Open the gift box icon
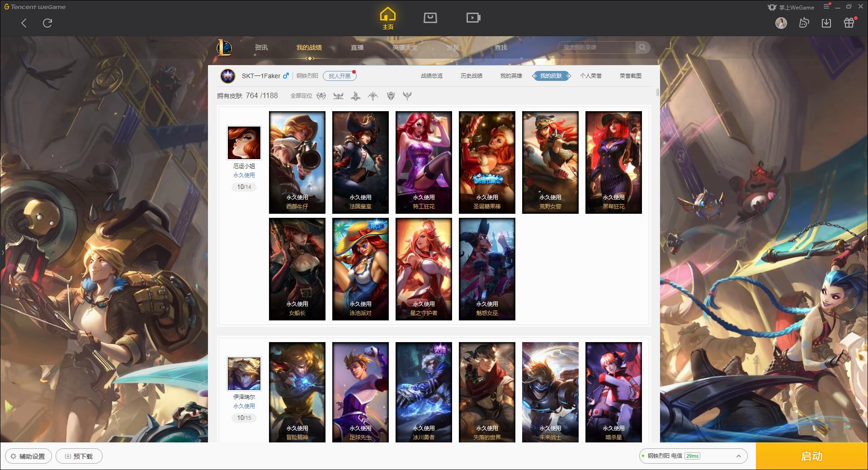 click(x=849, y=23)
